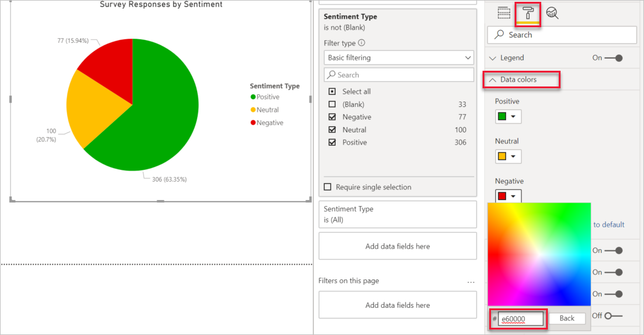Open the page filters ellipsis menu
The image size is (644, 335).
pos(470,282)
